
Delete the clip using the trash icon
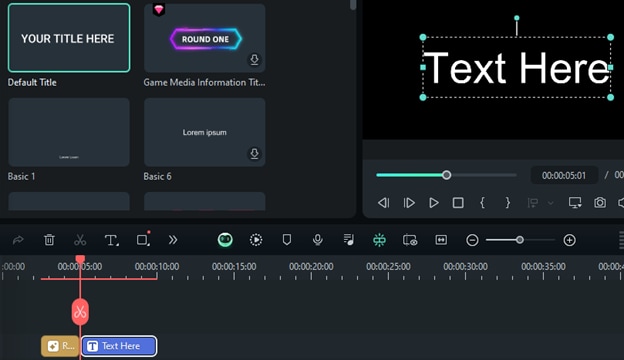49,240
